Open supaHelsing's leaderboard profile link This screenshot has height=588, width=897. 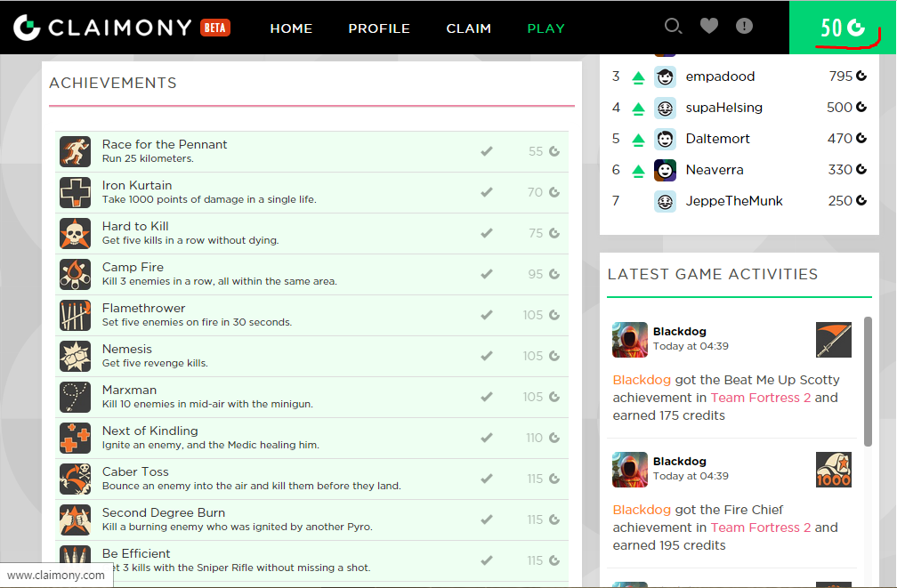(723, 108)
